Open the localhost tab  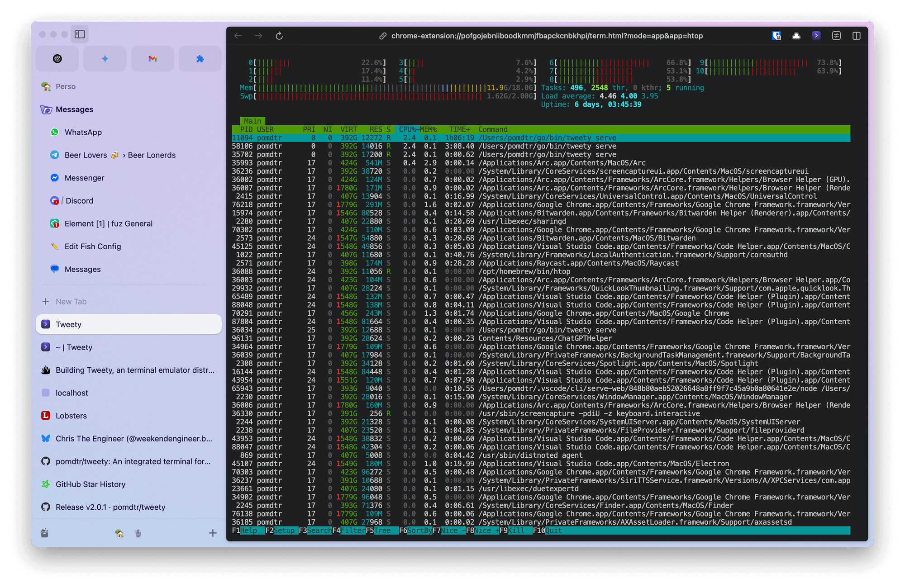coord(129,393)
